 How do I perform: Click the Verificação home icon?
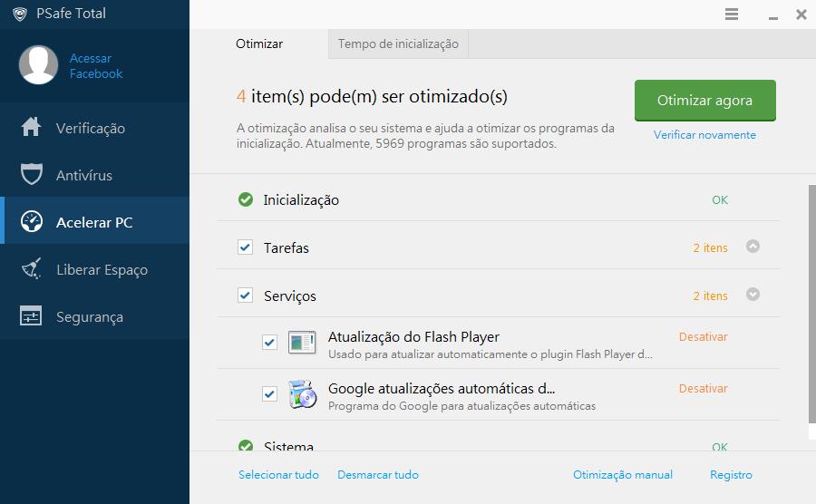click(31, 127)
